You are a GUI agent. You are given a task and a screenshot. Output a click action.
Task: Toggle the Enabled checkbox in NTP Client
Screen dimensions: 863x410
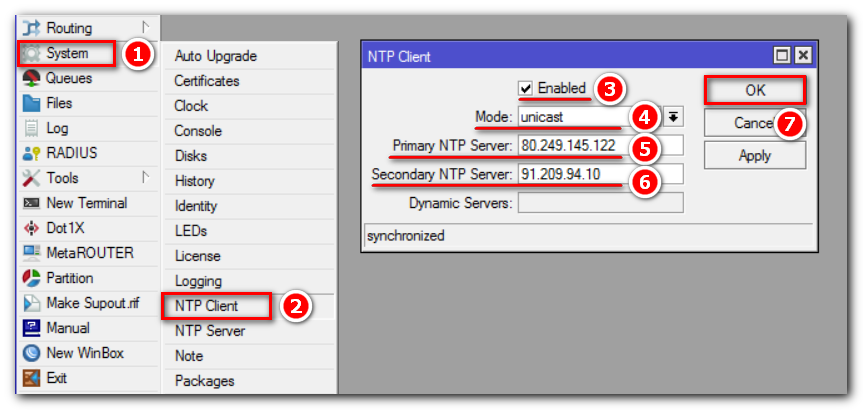pos(525,88)
